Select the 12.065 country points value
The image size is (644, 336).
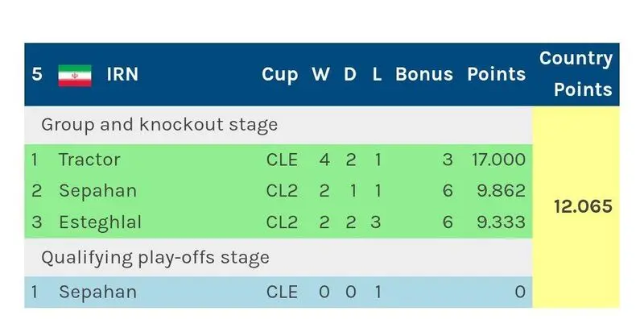coord(583,206)
